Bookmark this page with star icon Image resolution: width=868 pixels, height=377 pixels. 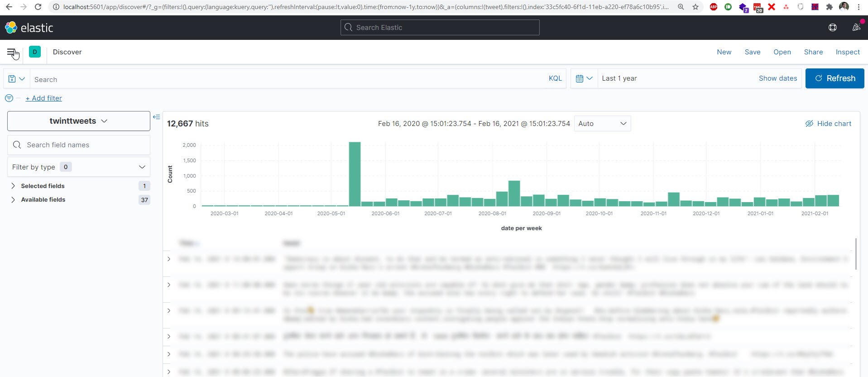pos(695,7)
